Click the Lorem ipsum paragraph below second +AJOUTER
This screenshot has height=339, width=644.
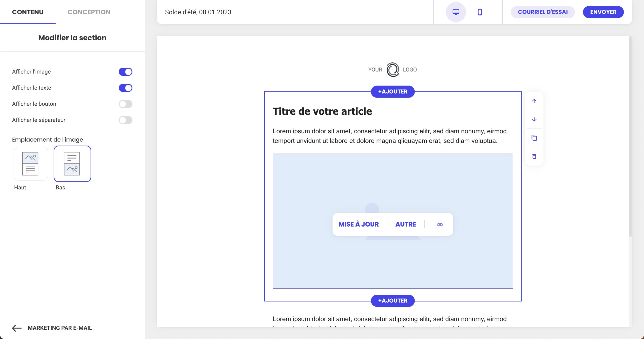389,321
